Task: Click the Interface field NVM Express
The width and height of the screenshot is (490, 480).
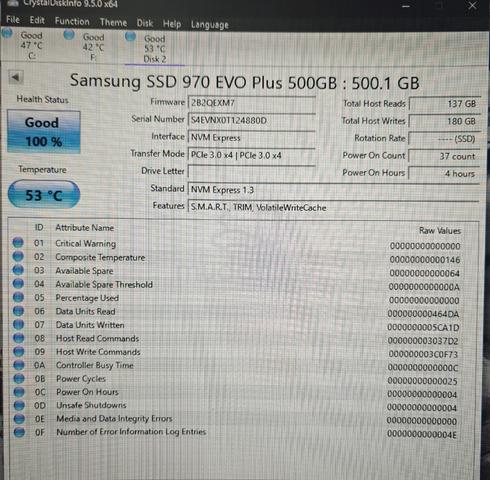Action: click(x=252, y=138)
